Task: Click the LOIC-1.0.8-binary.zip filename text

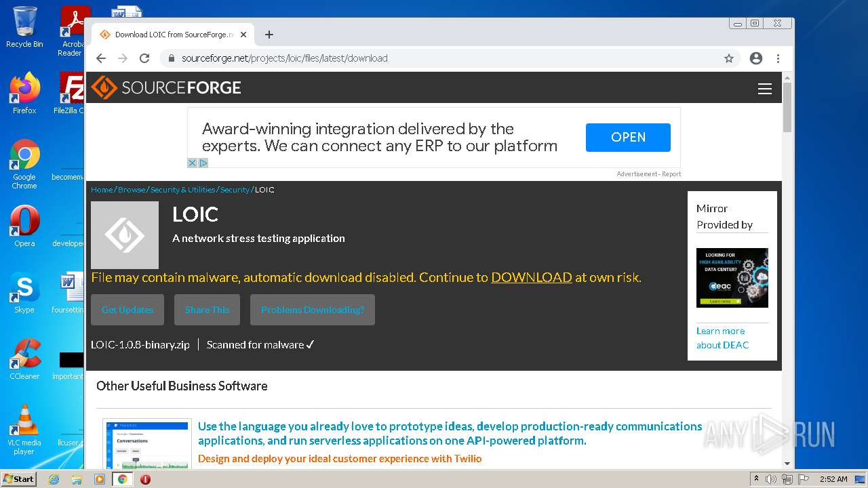Action: point(140,345)
